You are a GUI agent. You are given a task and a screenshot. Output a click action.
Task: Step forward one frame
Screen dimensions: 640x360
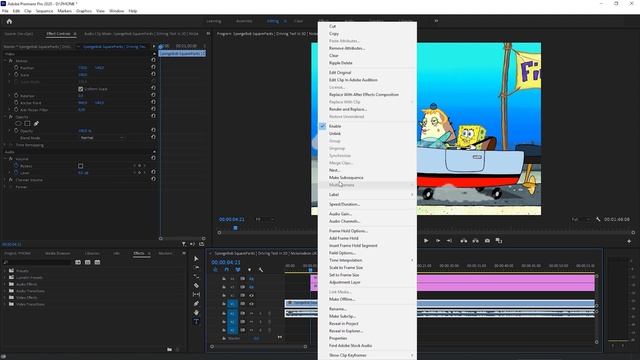(x=438, y=241)
